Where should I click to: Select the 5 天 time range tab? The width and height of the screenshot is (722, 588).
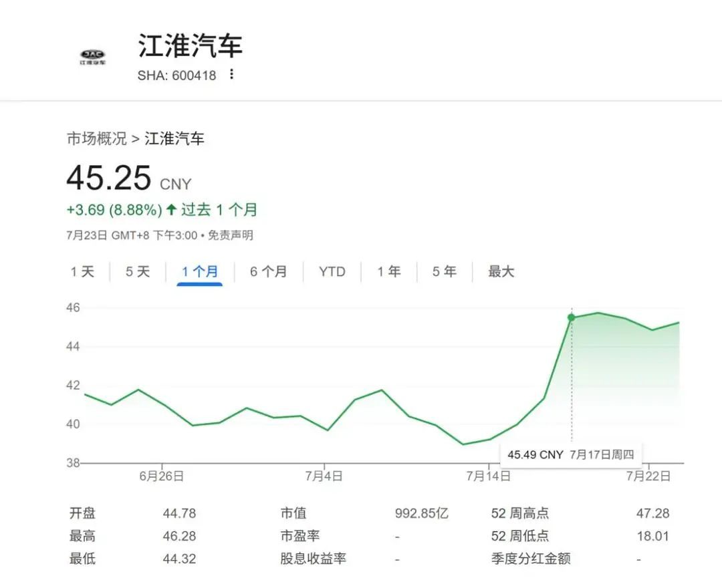pos(138,271)
